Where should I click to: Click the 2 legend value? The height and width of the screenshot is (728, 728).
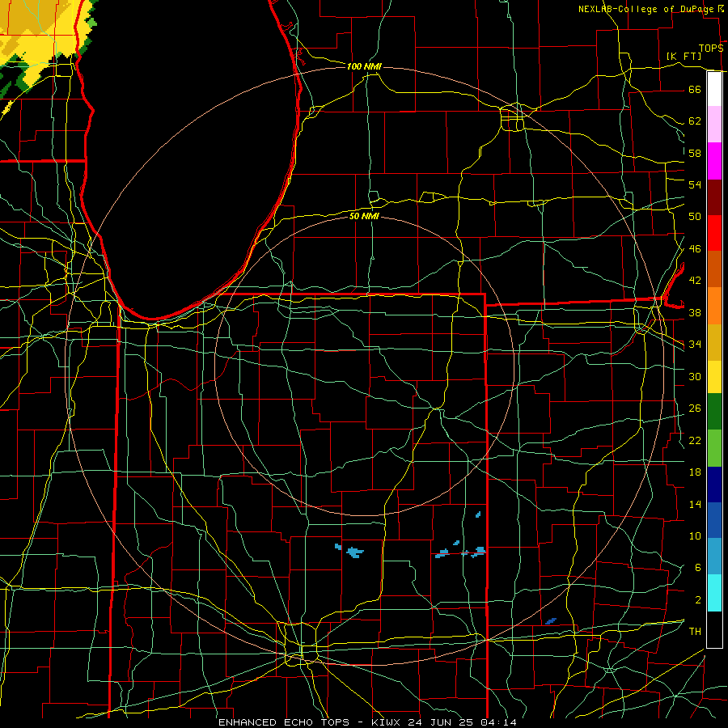coord(697,600)
